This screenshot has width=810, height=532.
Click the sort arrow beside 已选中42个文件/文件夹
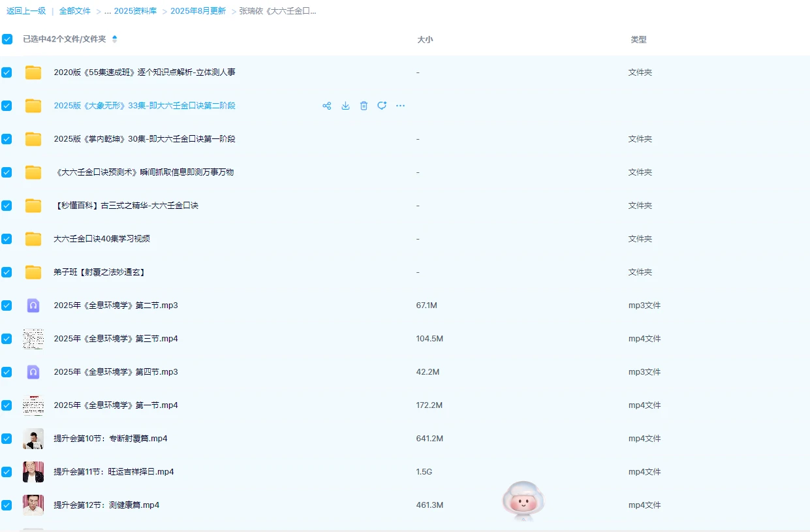(x=115, y=39)
